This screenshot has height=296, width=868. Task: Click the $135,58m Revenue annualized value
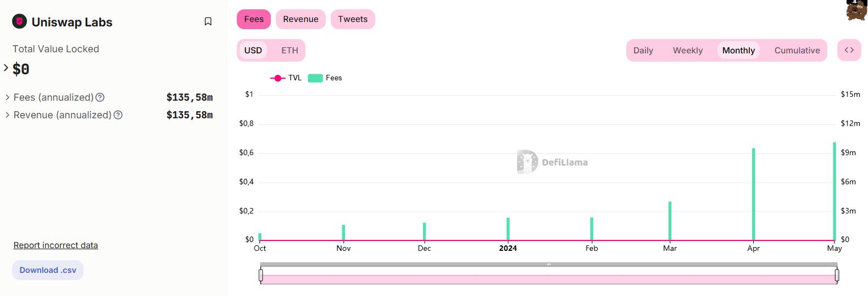click(x=190, y=115)
